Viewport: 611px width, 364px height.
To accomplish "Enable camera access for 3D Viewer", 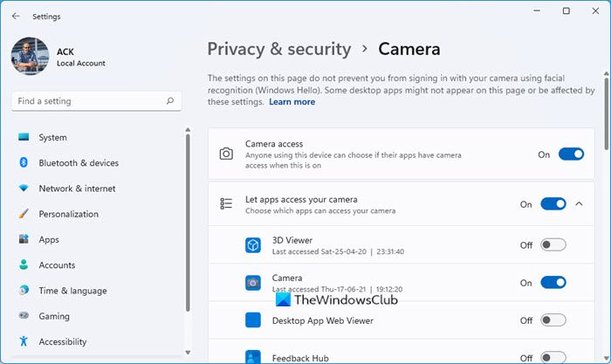I will 553,245.
